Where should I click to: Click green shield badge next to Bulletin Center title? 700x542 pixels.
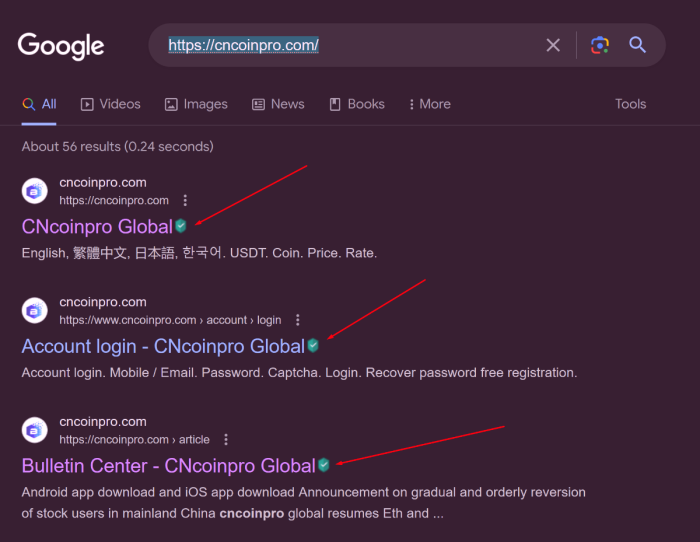click(324, 465)
